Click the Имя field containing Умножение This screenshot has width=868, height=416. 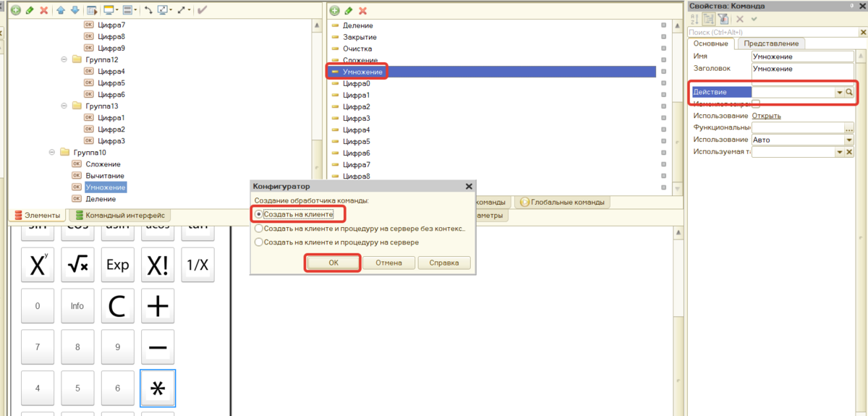(803, 56)
